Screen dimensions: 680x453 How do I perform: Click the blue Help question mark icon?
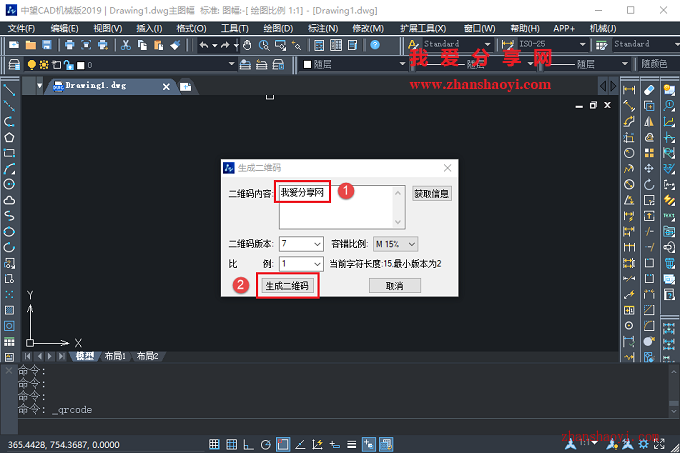point(375,45)
